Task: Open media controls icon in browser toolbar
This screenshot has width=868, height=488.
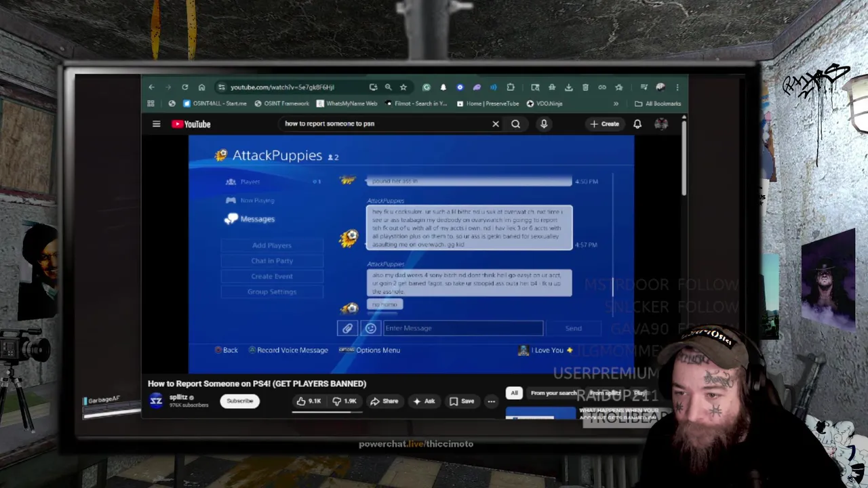Action: (x=644, y=87)
